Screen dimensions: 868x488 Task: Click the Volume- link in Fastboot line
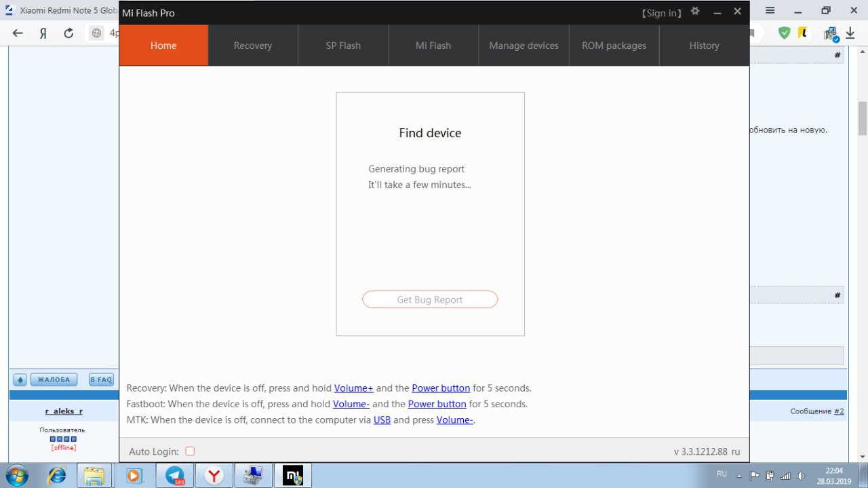pos(351,404)
